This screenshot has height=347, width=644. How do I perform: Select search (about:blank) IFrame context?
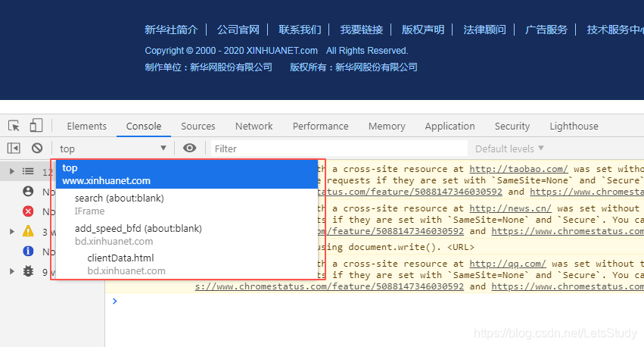point(187,205)
